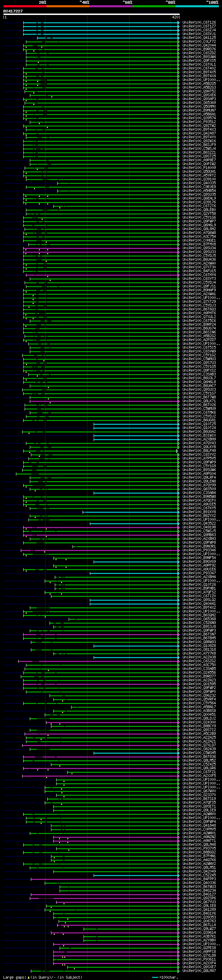Click the cyan alignment bar for UniRef100_C6T126
The width and height of the screenshot is (222, 980).
pos(101,23)
